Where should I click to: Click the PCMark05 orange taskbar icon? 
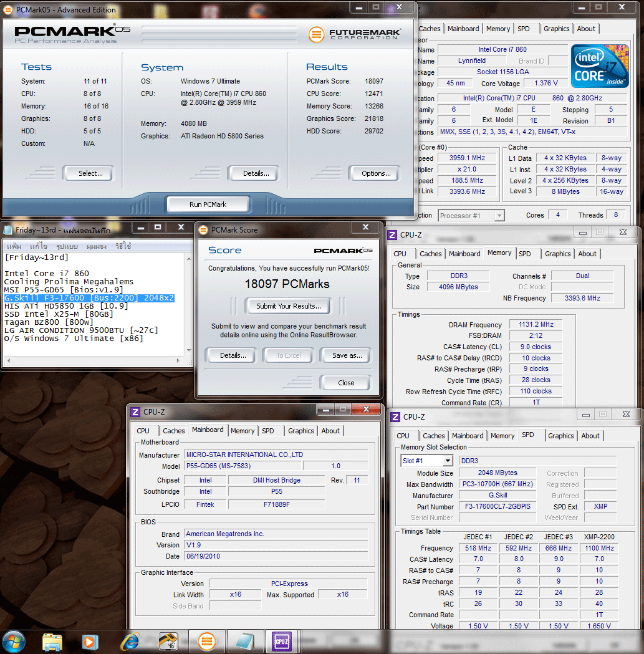click(206, 642)
